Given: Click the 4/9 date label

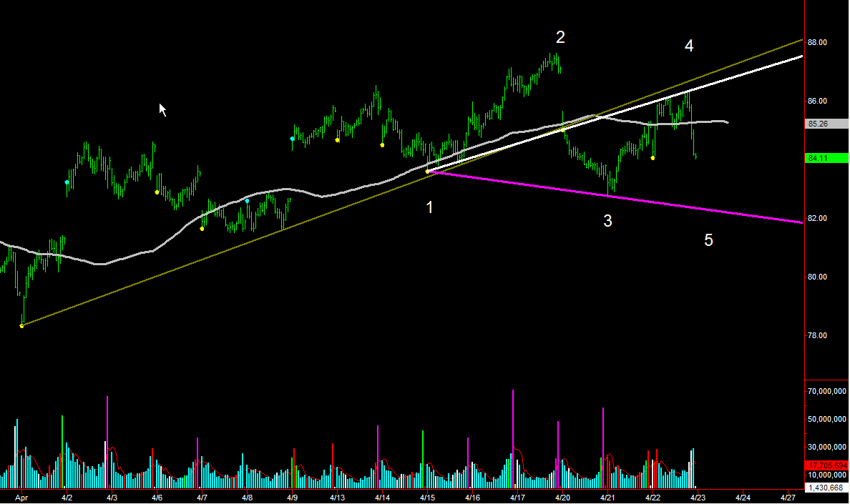Looking at the screenshot, I should click(x=292, y=498).
